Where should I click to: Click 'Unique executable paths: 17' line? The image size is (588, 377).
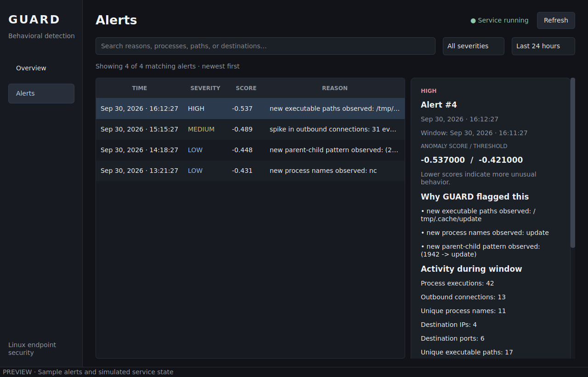click(467, 352)
